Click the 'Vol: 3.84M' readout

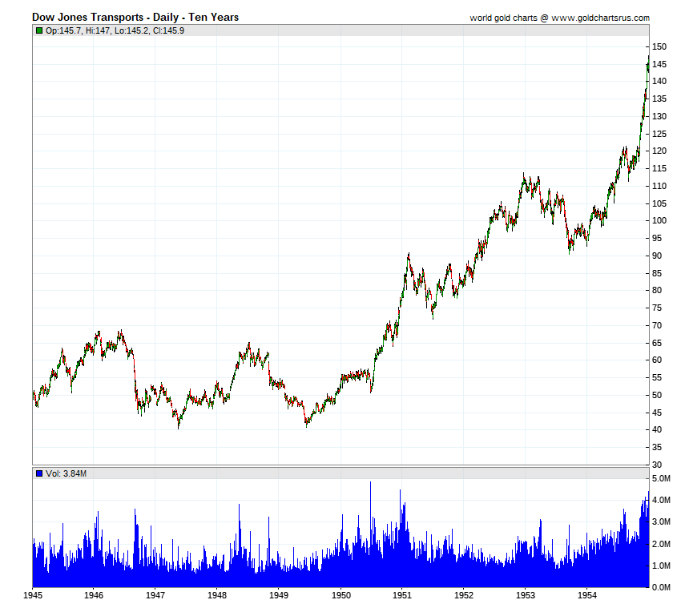tap(66, 473)
